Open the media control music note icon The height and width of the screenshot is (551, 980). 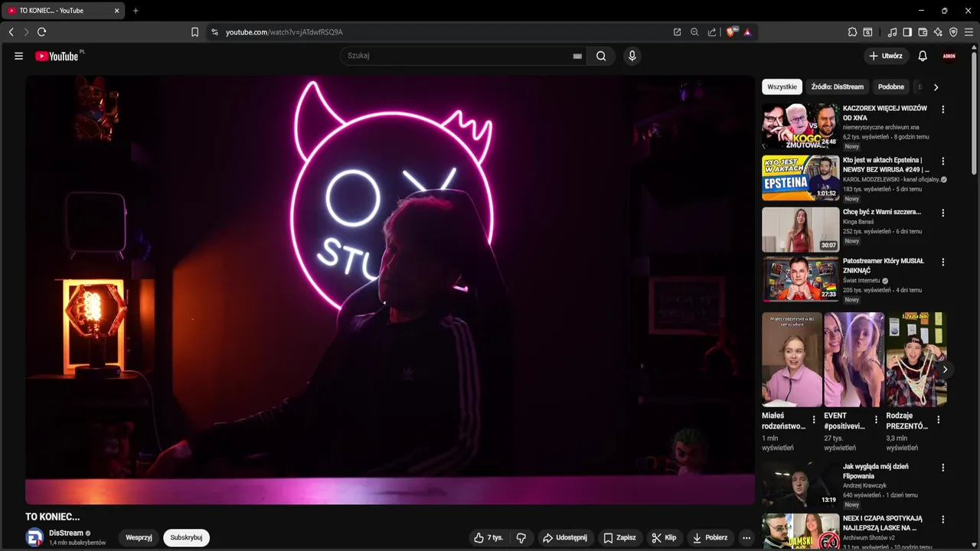pos(892,32)
